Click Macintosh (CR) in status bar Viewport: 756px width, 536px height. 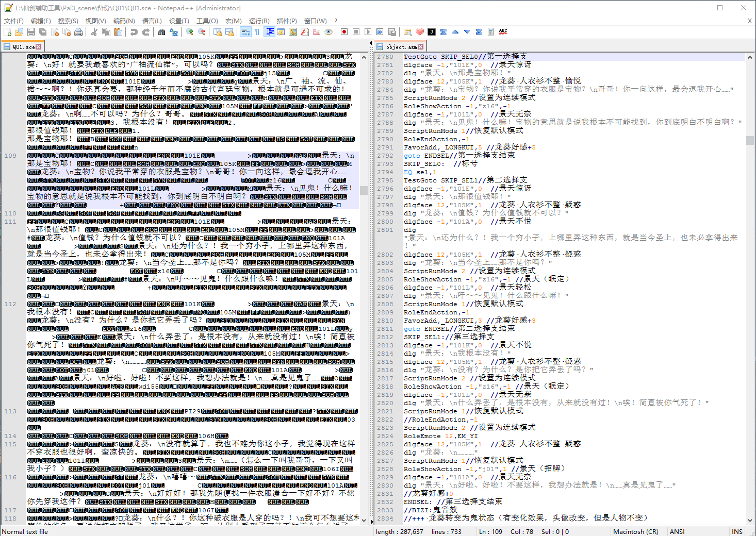pyautogui.click(x=635, y=531)
